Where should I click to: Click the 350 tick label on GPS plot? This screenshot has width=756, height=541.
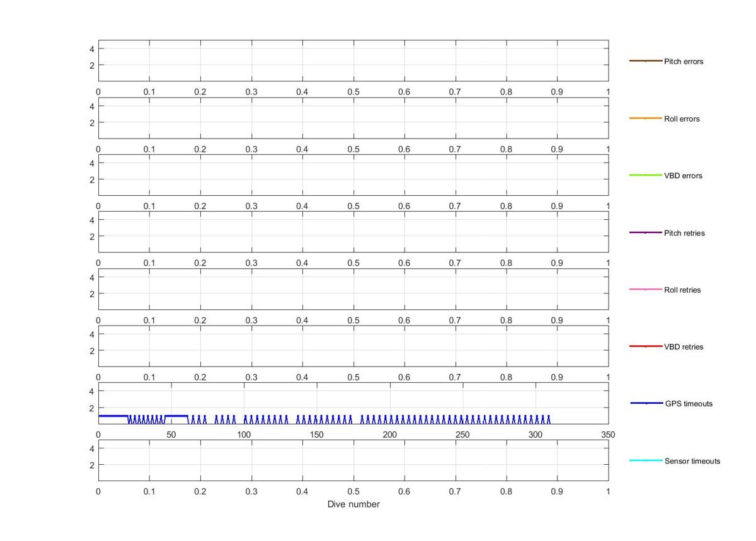609,435
